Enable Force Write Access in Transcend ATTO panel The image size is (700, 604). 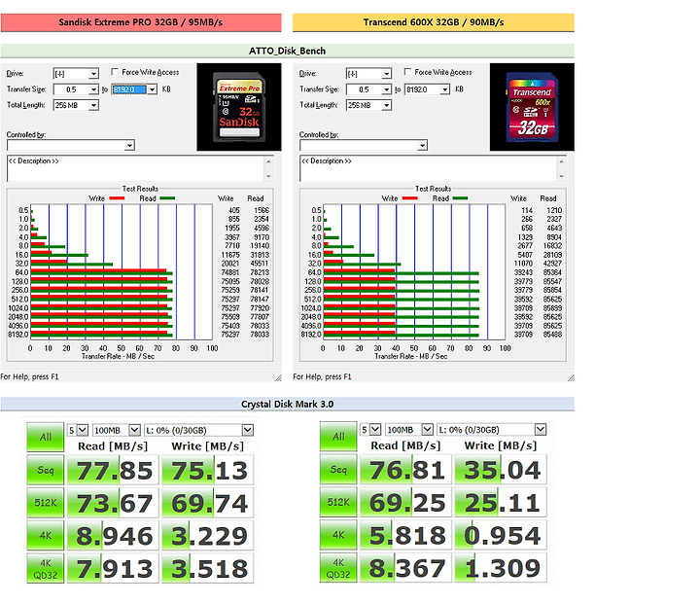407,72
